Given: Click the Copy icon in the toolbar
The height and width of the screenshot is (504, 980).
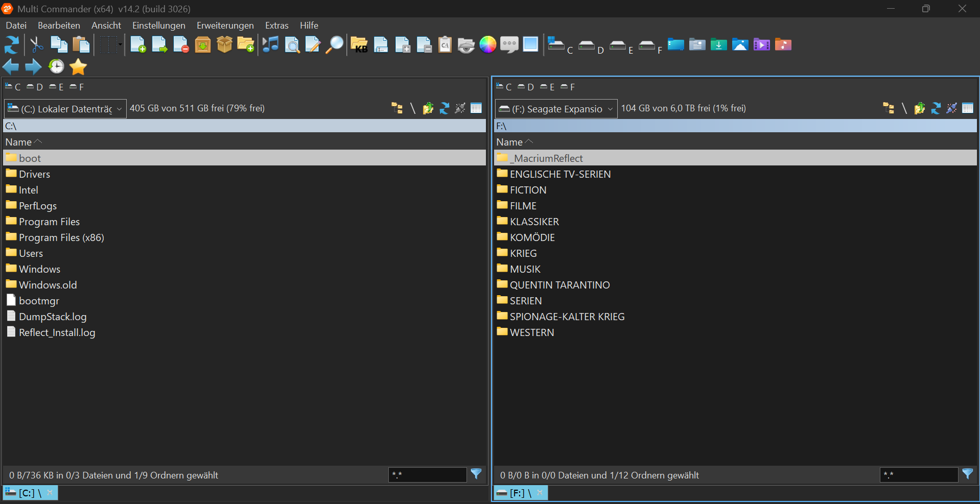Looking at the screenshot, I should coord(59,45).
